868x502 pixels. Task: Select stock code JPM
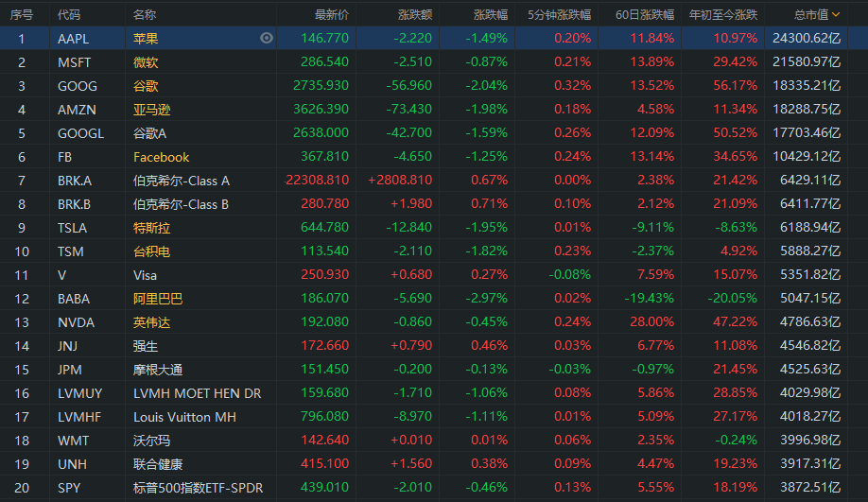(70, 370)
